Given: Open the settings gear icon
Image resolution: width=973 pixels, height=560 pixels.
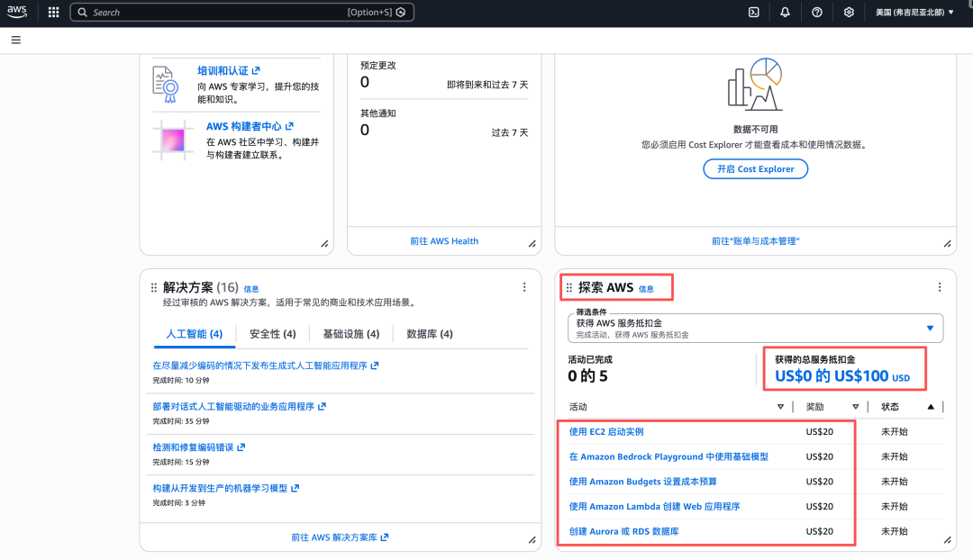Looking at the screenshot, I should [849, 13].
